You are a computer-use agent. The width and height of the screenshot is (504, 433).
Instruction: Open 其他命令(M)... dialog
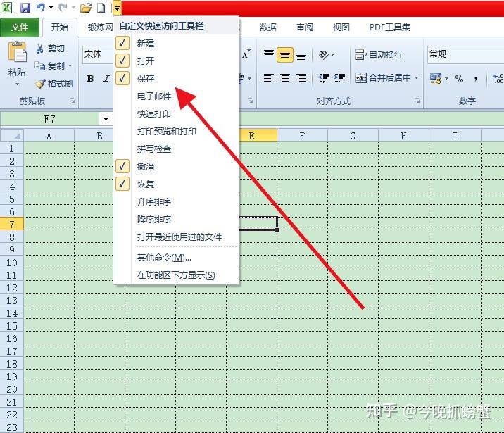[164, 258]
